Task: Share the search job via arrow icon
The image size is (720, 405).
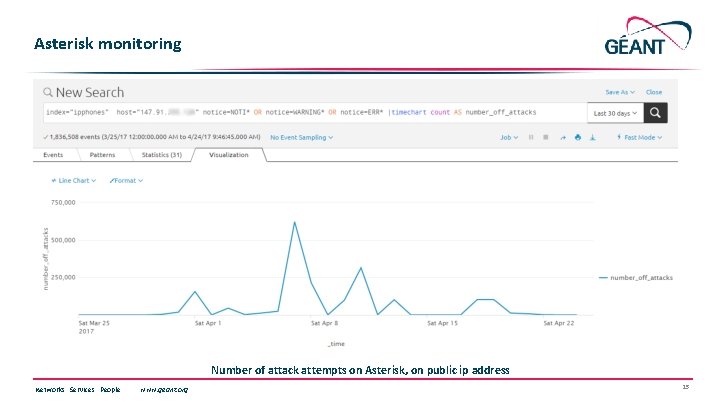Action: click(563, 137)
